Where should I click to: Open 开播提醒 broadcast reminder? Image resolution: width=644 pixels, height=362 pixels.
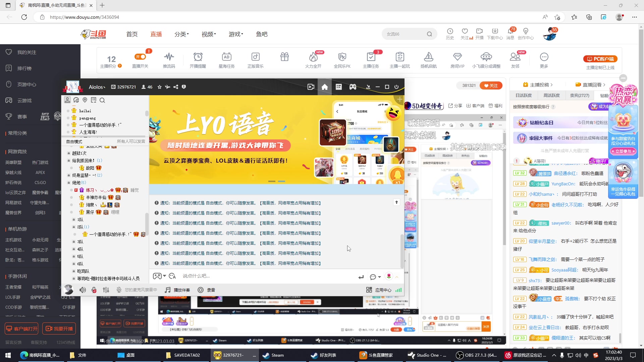coord(198,60)
